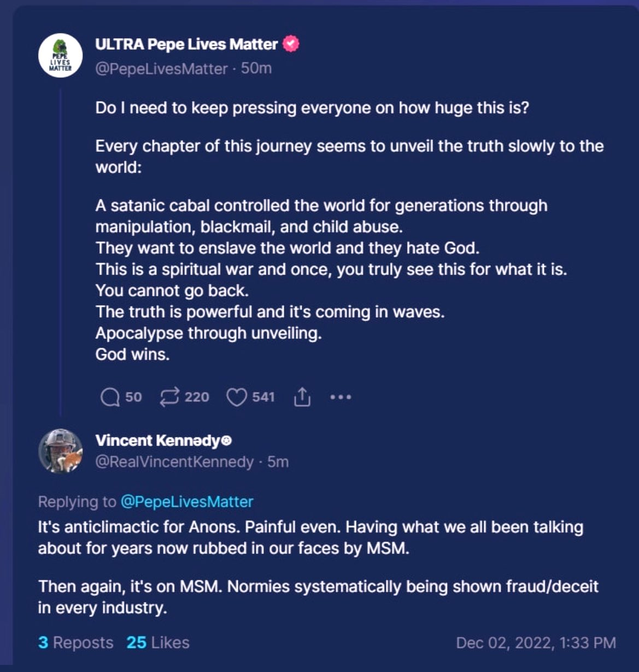Click the pink verified badge

pos(291,44)
